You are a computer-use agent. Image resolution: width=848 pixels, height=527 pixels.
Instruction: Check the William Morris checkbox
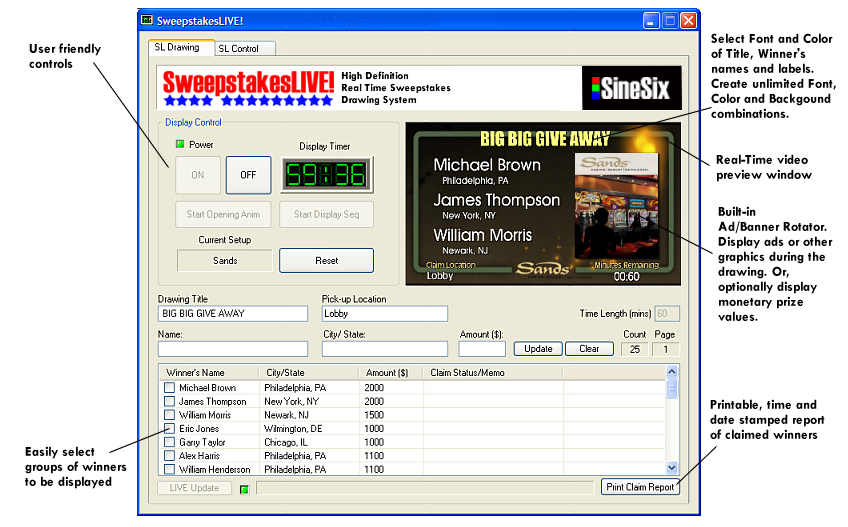pyautogui.click(x=169, y=414)
